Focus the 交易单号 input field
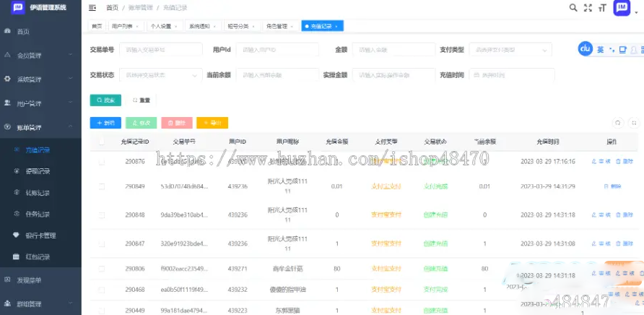This screenshot has width=644, height=315. (160, 49)
